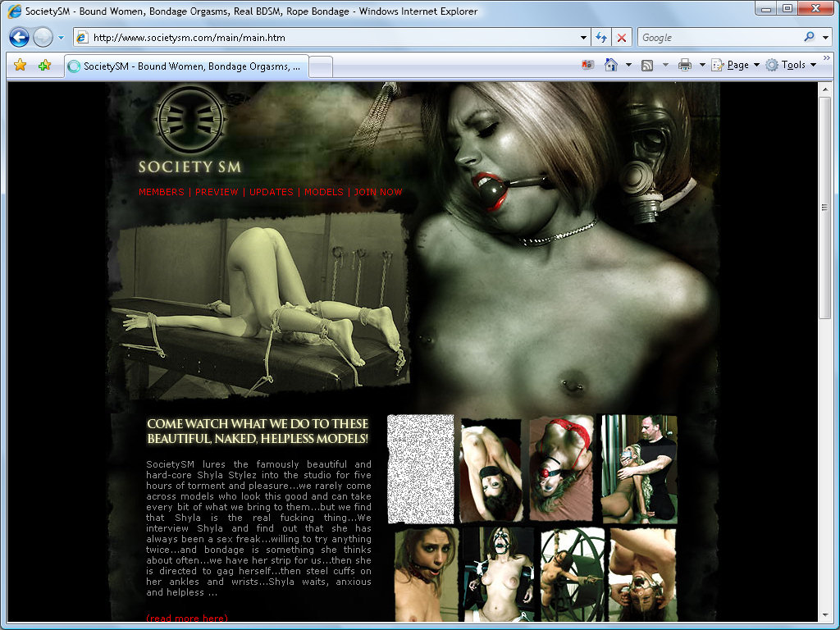Click inside the Google search box
Screen dimensions: 840x630
click(x=720, y=38)
